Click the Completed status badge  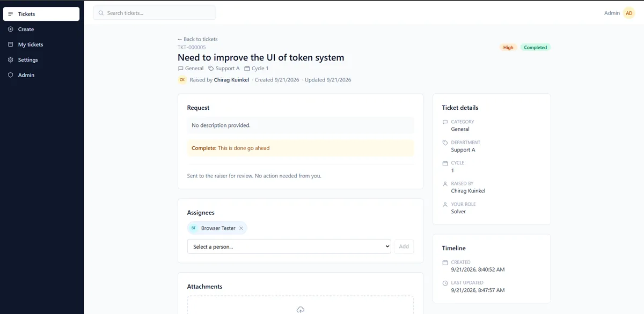[x=535, y=47]
